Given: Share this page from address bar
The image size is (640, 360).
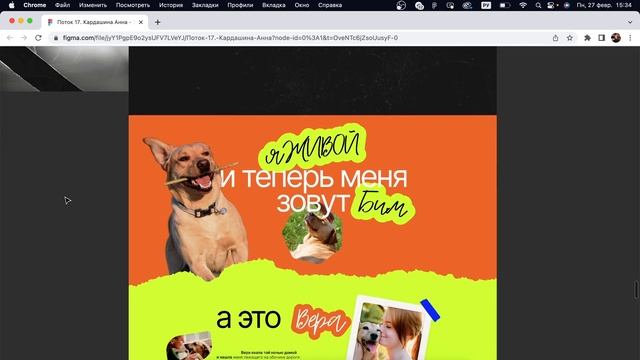Looking at the screenshot, I should click(555, 38).
